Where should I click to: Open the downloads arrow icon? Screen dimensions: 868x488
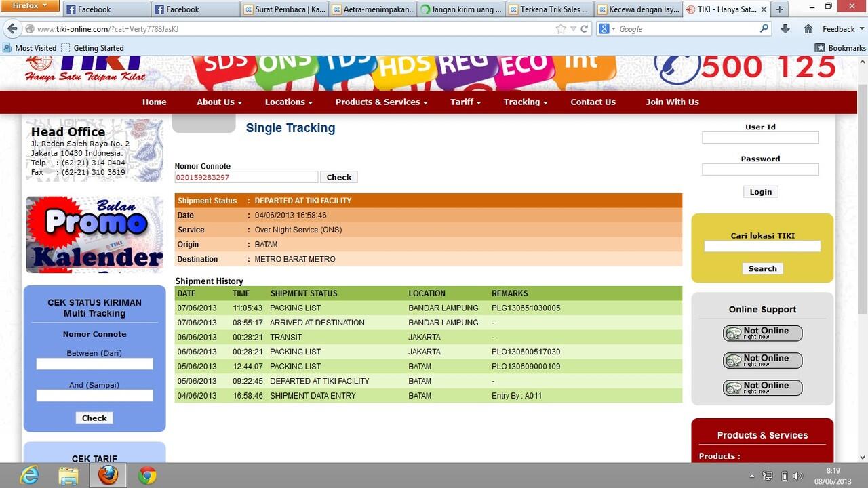point(785,28)
